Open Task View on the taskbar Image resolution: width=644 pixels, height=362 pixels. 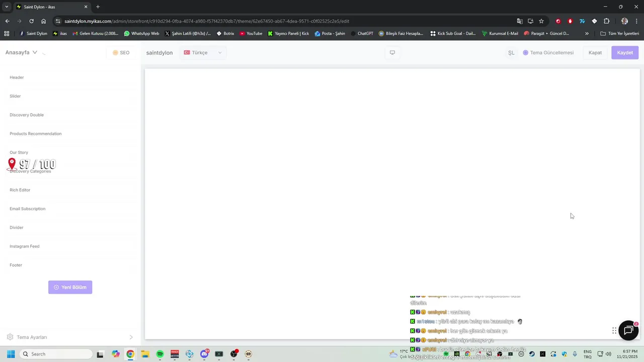click(x=100, y=354)
